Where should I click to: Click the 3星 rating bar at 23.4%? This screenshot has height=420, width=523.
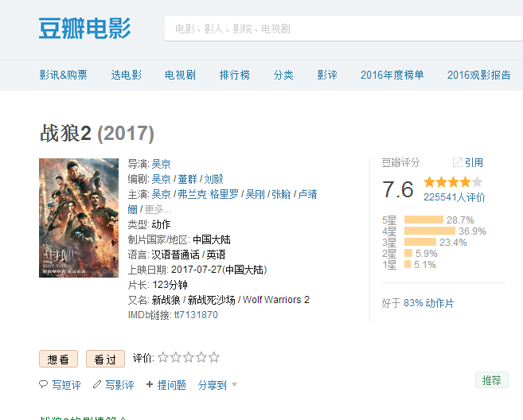[420, 242]
